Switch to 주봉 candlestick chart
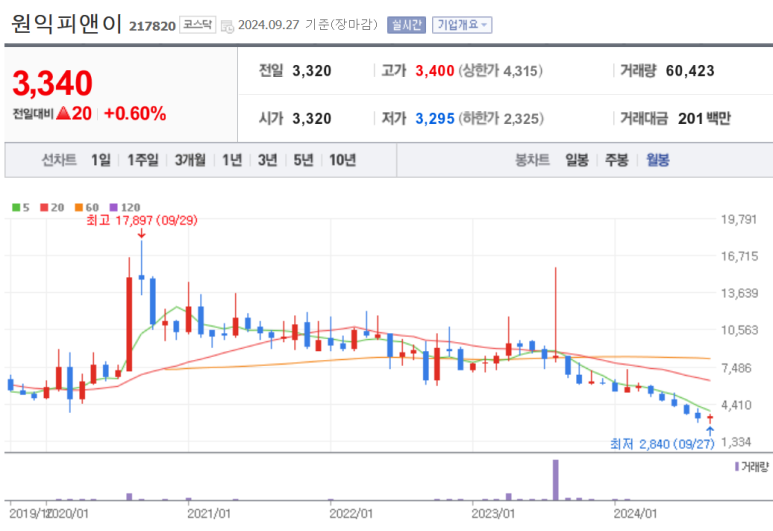This screenshot has width=773, height=531. point(616,160)
